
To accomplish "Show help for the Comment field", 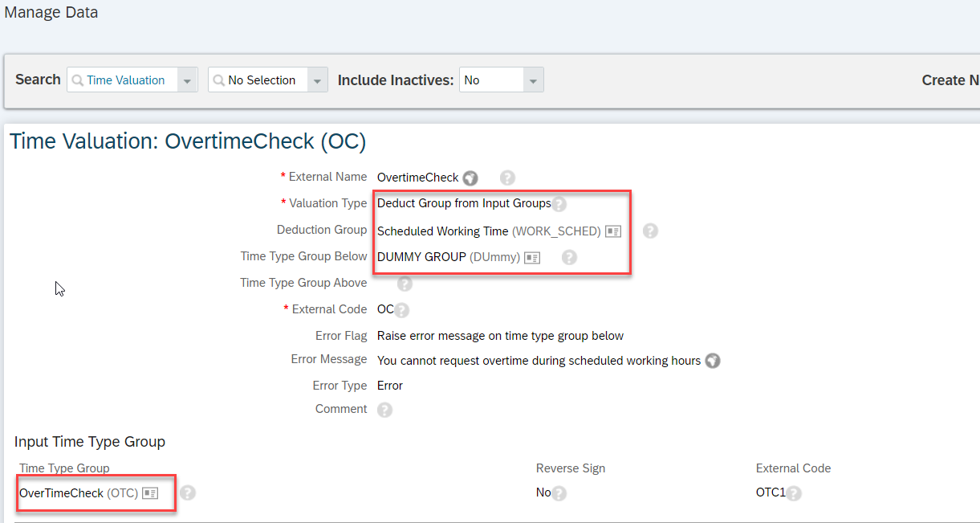I will point(384,410).
